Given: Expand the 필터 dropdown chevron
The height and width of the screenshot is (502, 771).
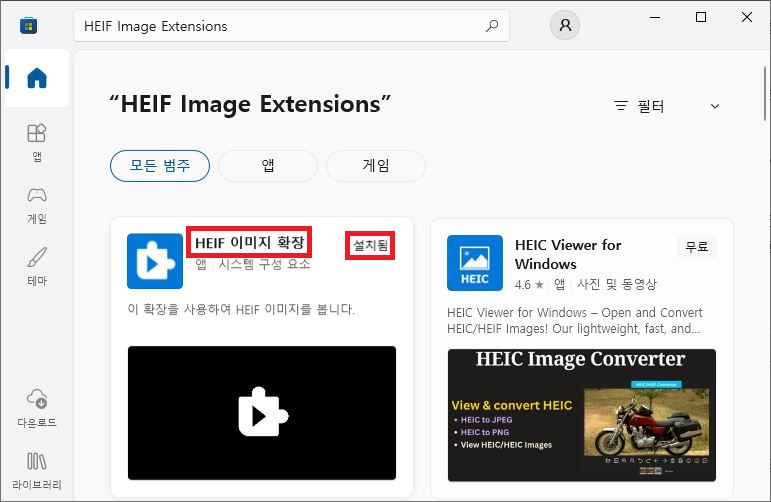Looking at the screenshot, I should 715,106.
